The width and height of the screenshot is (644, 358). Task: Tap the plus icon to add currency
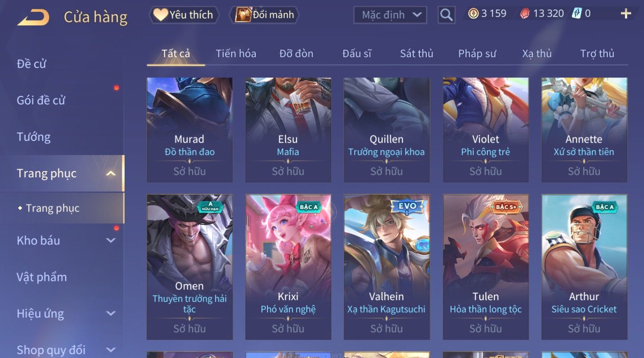tap(626, 14)
